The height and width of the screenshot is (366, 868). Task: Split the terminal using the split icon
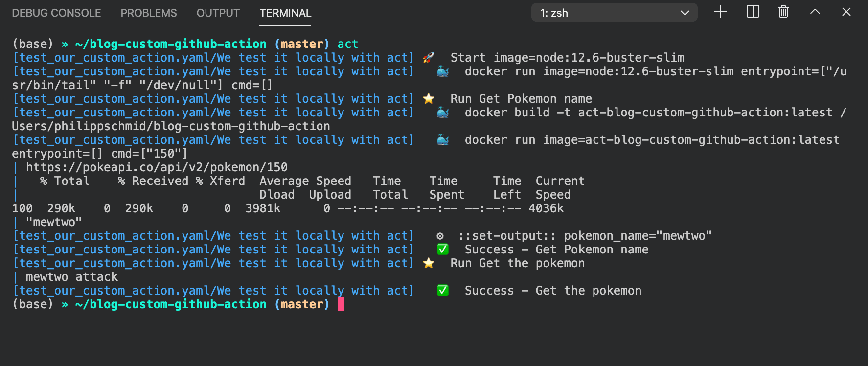click(753, 12)
